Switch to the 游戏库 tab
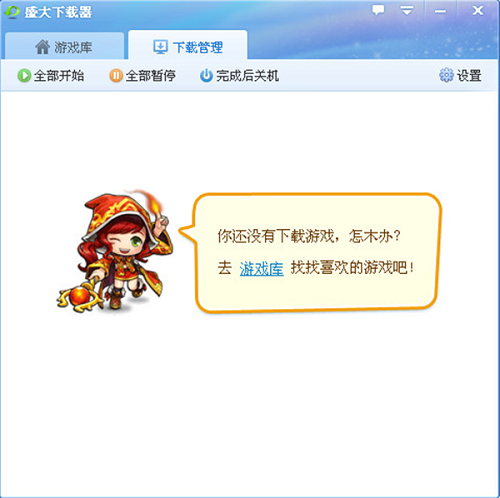 tap(64, 46)
